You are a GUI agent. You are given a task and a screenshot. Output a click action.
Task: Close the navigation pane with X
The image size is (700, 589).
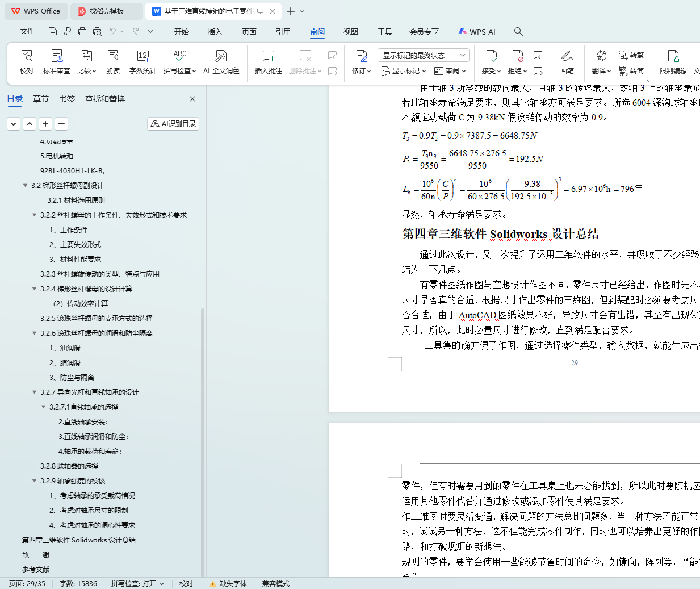(x=192, y=99)
